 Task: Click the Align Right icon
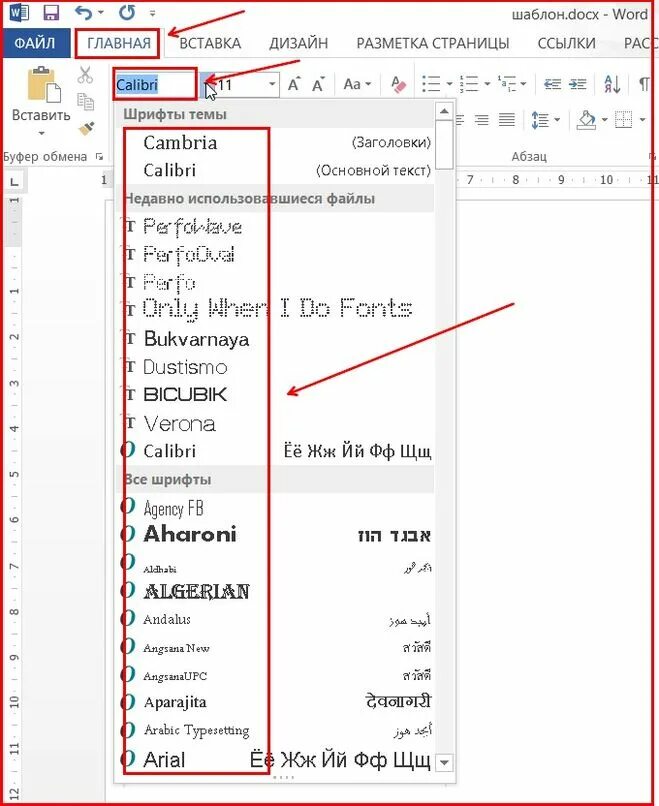click(x=482, y=120)
